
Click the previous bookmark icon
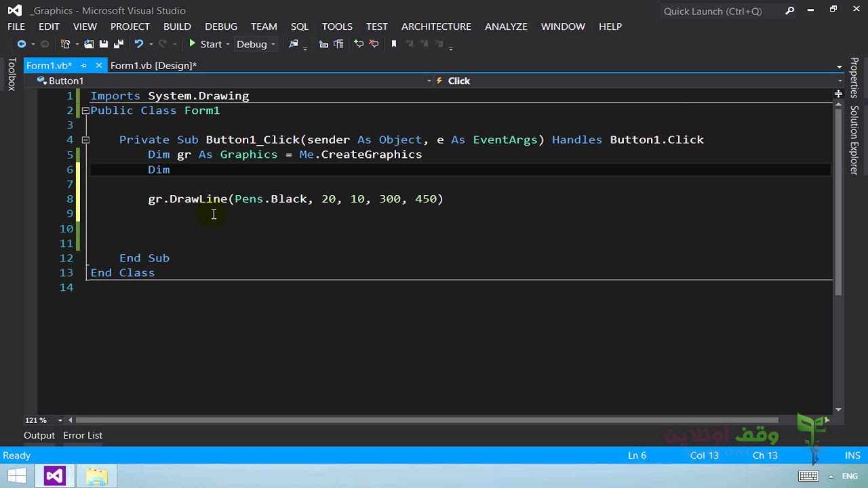coord(409,44)
